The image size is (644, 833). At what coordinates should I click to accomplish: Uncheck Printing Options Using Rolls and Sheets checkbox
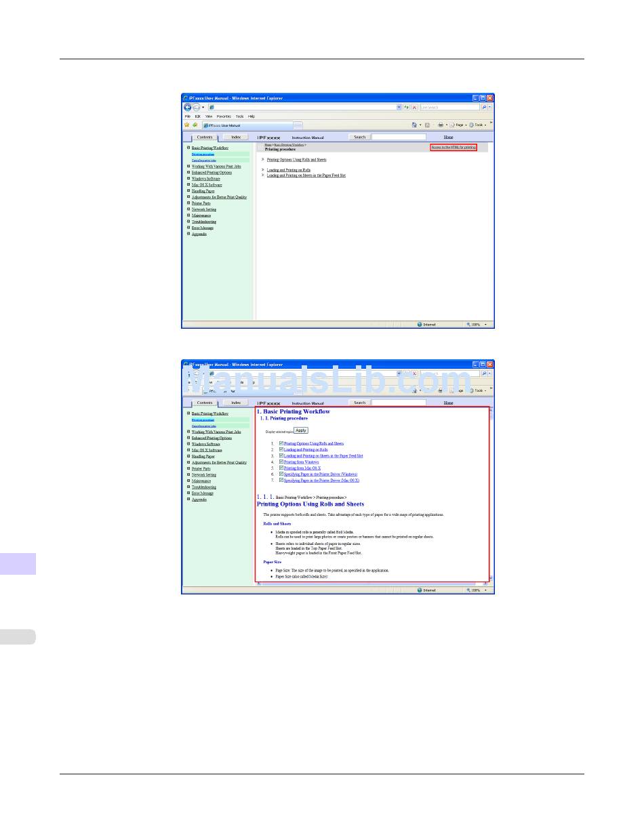281,443
